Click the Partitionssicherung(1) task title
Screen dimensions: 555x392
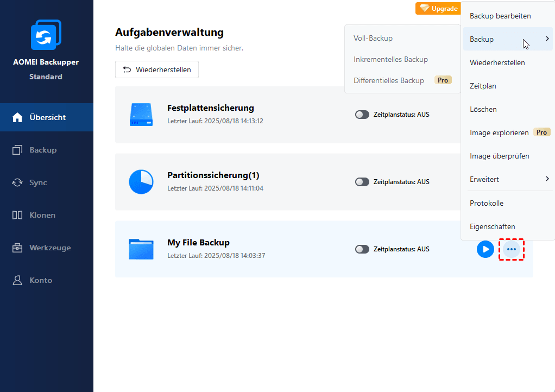click(213, 175)
